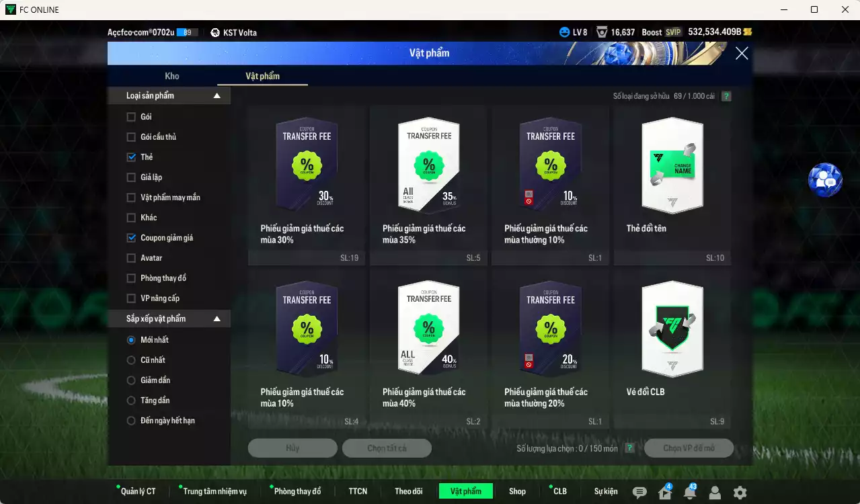Image resolution: width=860 pixels, height=504 pixels.
Task: Open the player profile icon in bottom bar
Action: pyautogui.click(x=715, y=493)
